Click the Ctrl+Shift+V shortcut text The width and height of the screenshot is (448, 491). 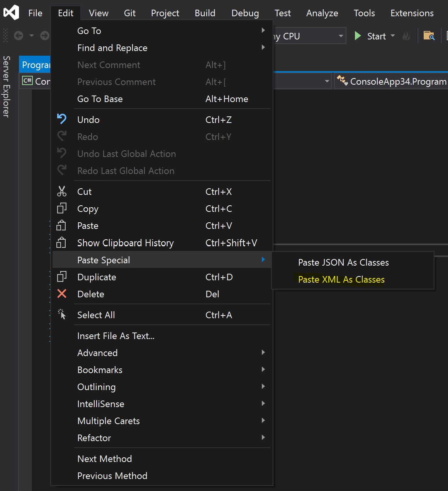[231, 242]
